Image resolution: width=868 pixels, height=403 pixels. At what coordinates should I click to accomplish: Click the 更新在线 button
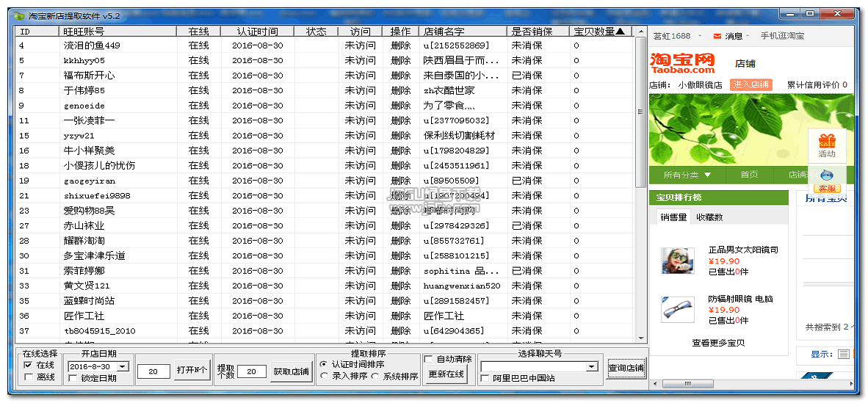click(446, 375)
